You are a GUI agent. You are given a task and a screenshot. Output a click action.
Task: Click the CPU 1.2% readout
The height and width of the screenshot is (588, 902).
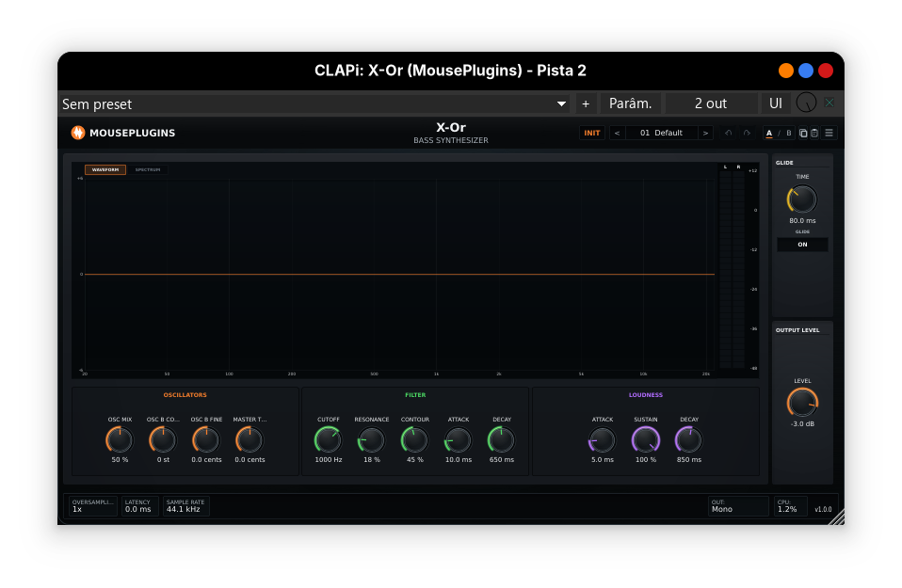tap(790, 506)
